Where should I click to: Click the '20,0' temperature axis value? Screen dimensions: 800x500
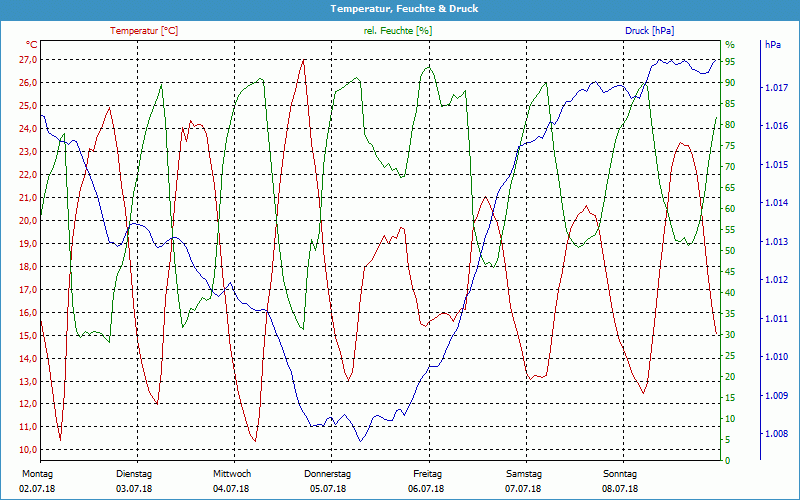28,220
